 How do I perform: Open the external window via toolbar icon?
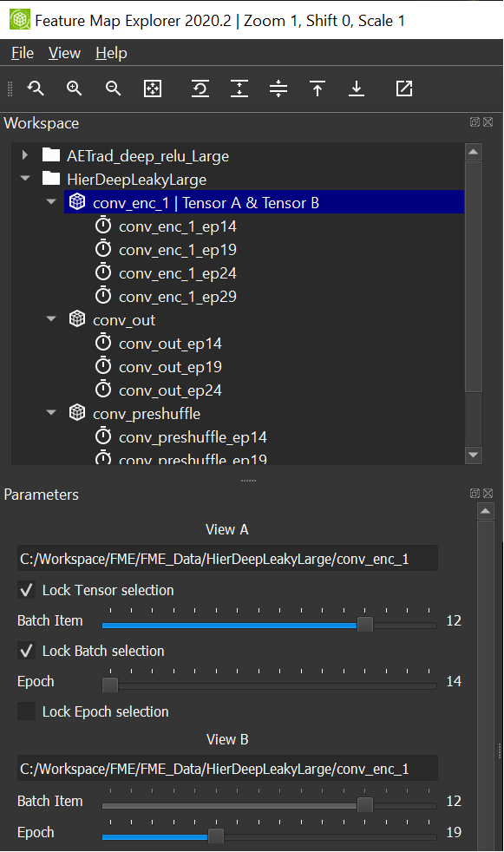[x=404, y=88]
